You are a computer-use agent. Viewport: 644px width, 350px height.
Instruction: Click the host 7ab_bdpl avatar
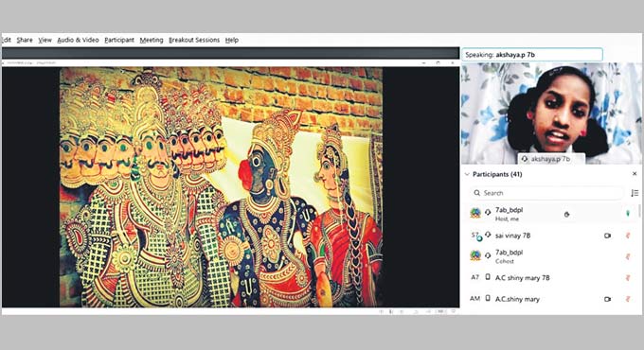coord(475,213)
